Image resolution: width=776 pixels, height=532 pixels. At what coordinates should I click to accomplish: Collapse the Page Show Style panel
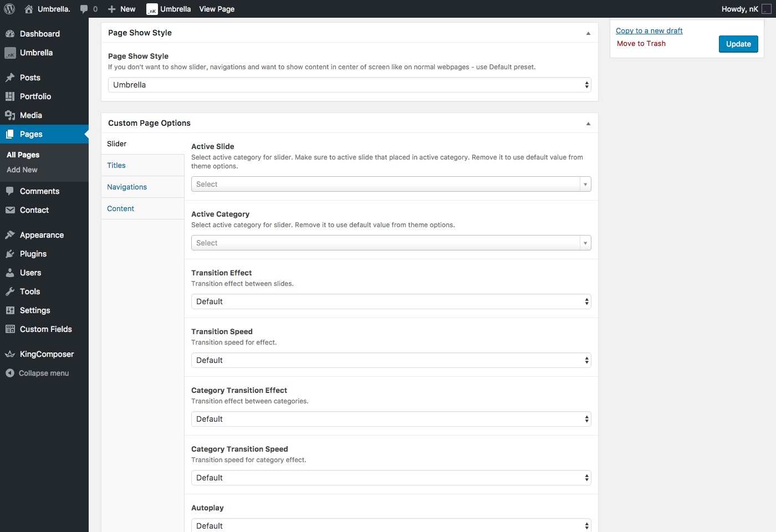588,33
